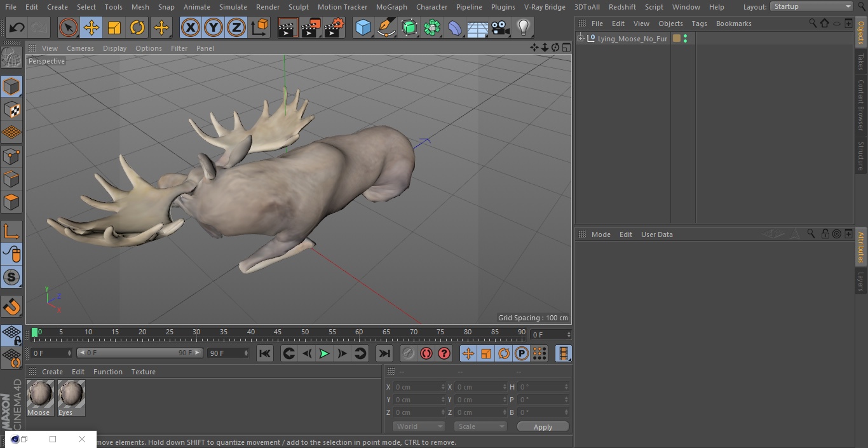Open the Layout dropdown set to Startup

click(x=811, y=6)
